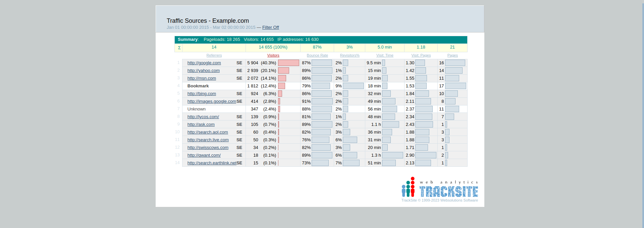
Task: Sort by Visit: Pages header
Action: pos(421,55)
